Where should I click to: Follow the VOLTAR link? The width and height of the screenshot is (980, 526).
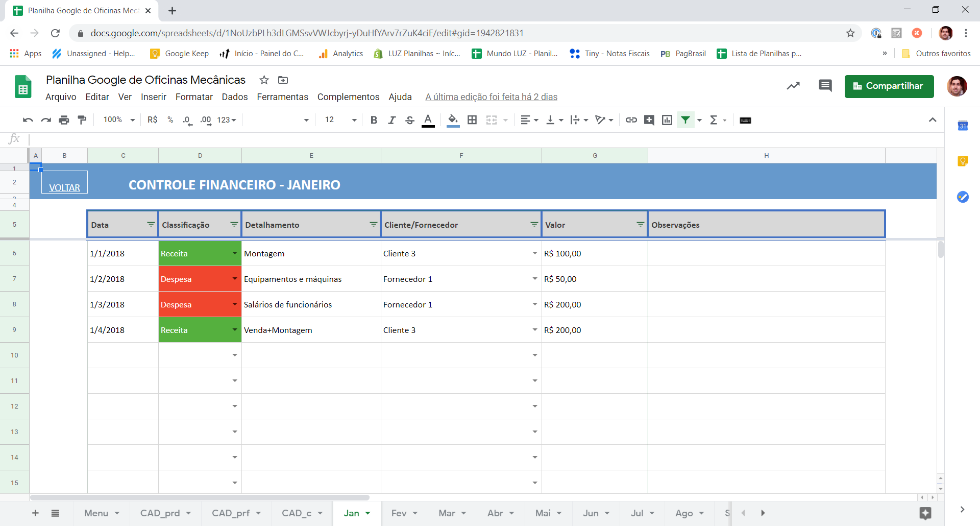coord(64,187)
